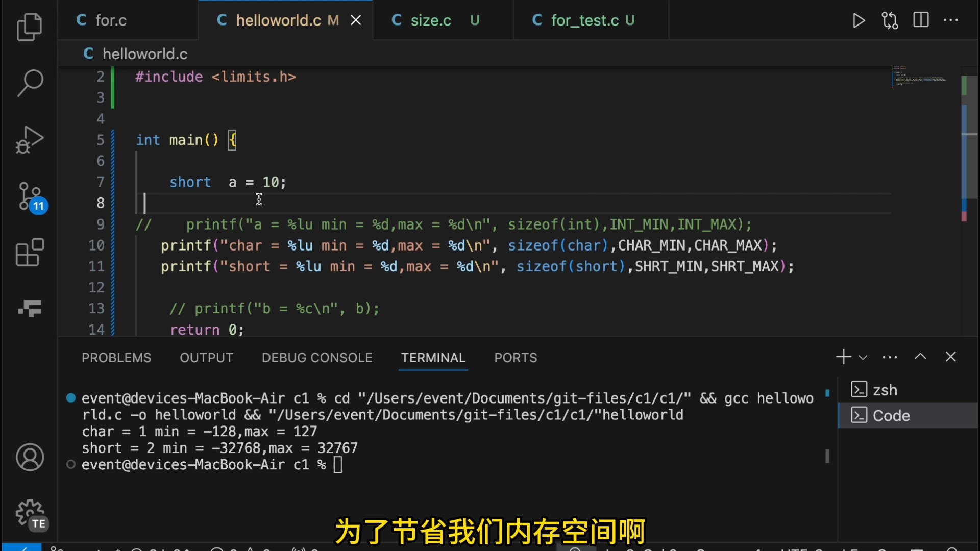
Task: Maximize the terminal panel with the chevron
Action: point(920,357)
